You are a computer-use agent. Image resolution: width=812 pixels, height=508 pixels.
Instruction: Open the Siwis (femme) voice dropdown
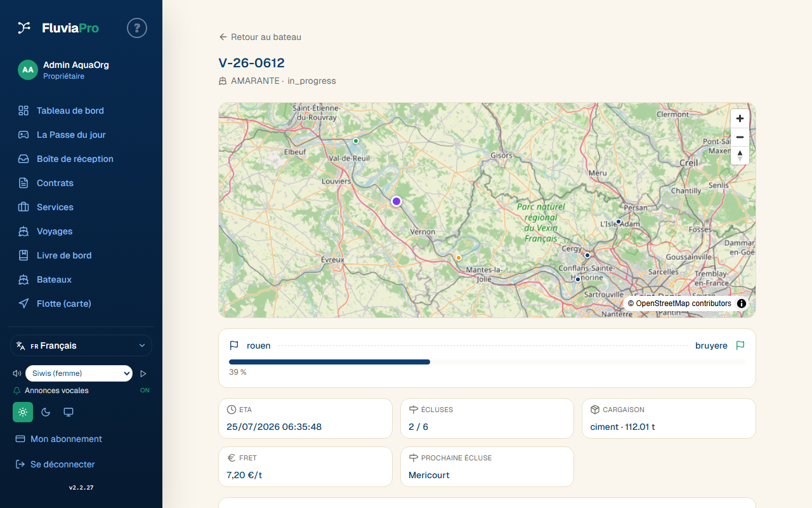coord(79,373)
